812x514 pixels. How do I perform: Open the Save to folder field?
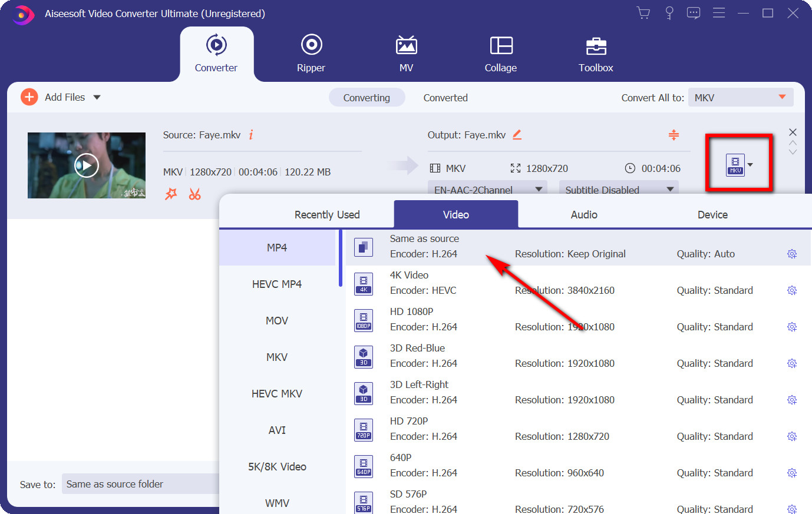pyautogui.click(x=141, y=484)
